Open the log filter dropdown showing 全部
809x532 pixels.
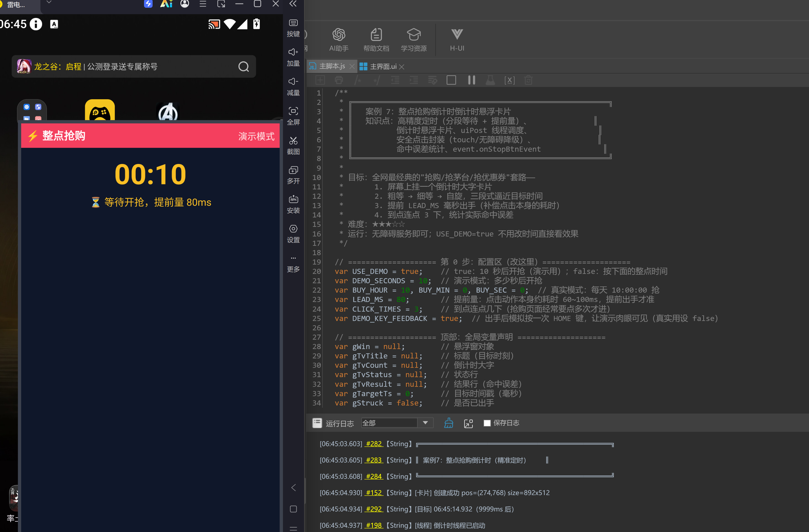397,423
